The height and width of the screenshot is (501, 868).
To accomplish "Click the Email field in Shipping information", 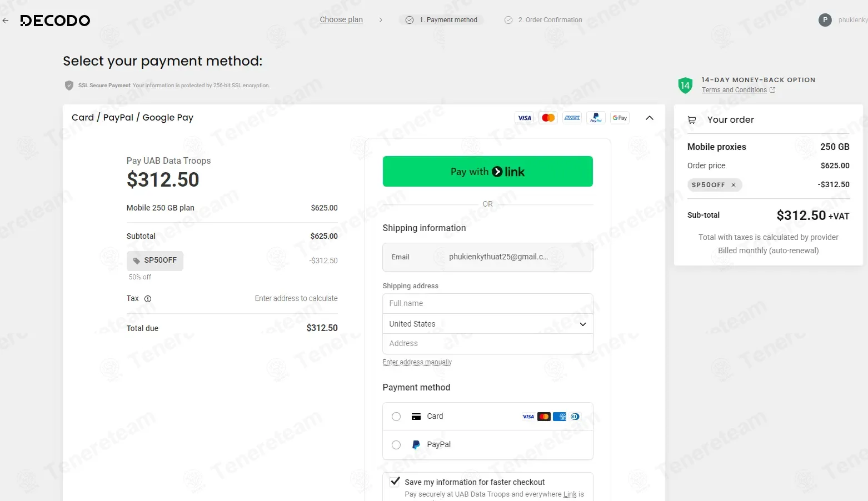I will click(487, 257).
